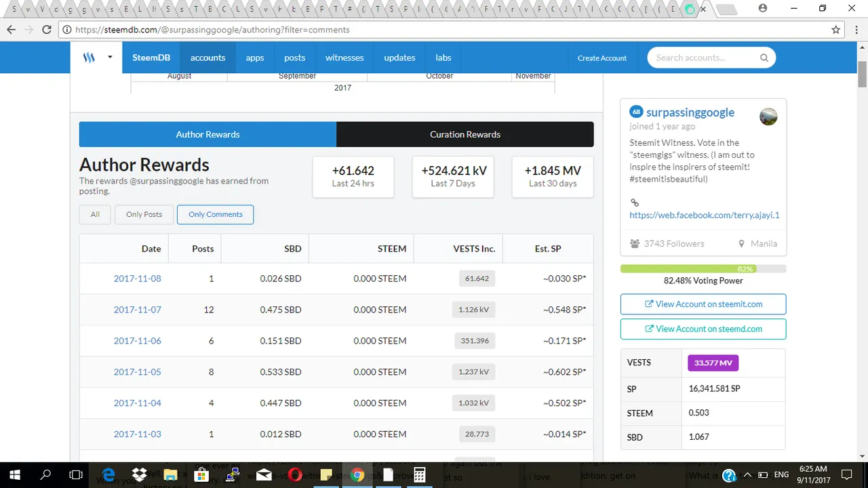This screenshot has height=488, width=868.
Task: Click the 16,341.581 SP value
Action: (714, 389)
